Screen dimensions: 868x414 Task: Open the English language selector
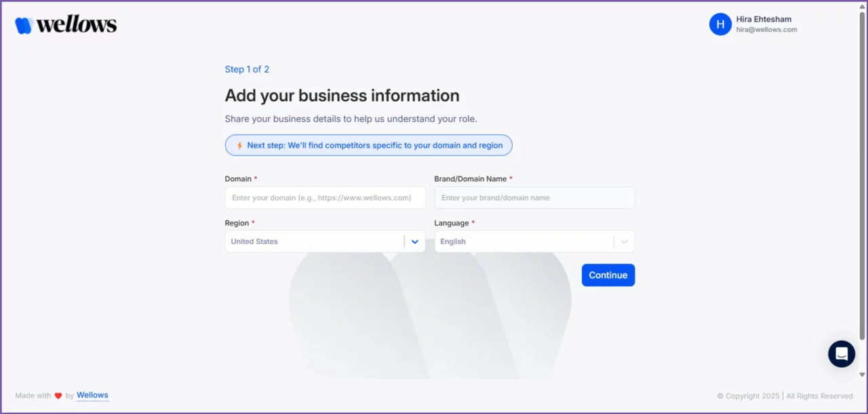[x=523, y=242]
